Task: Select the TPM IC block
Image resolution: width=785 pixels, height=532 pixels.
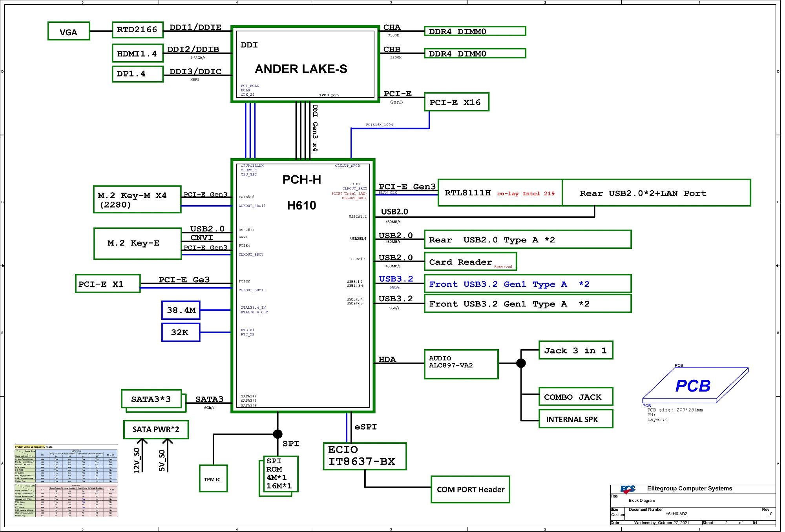Action: tap(213, 478)
